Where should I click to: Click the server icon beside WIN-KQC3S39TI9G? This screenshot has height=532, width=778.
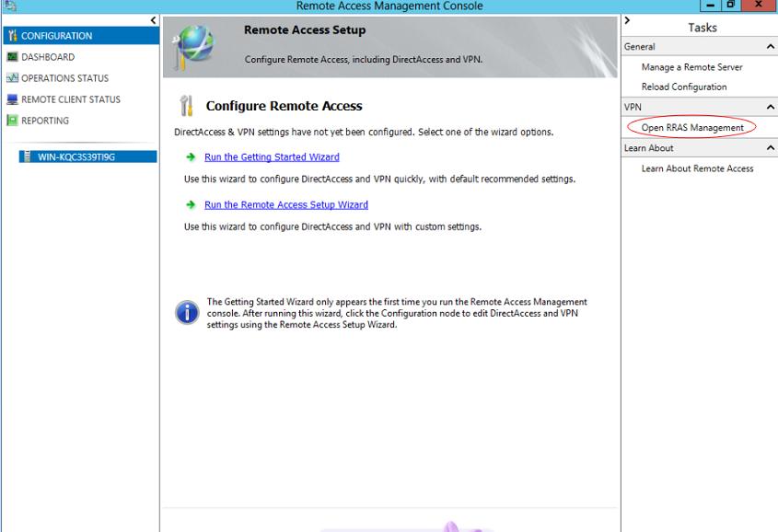pos(29,156)
